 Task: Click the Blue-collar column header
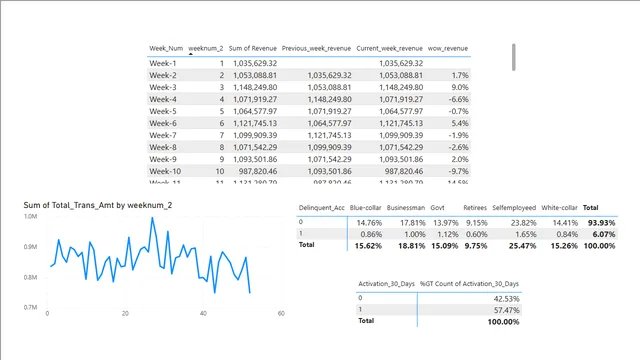[x=365, y=208]
